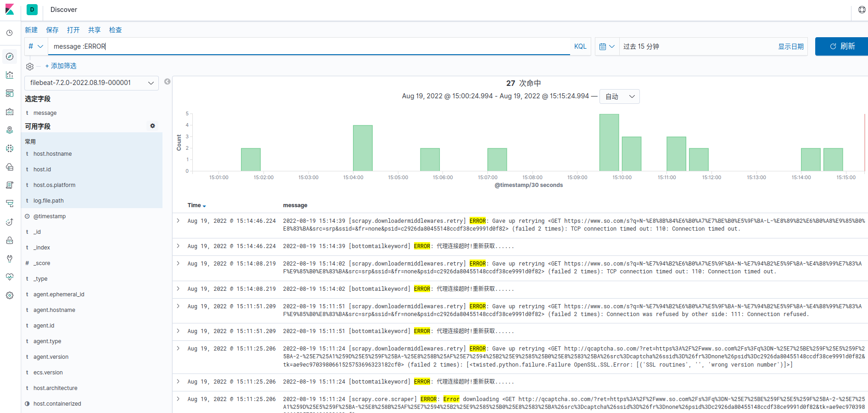Select the agent.hostname field
This screenshot has width=868, height=413.
click(x=54, y=310)
